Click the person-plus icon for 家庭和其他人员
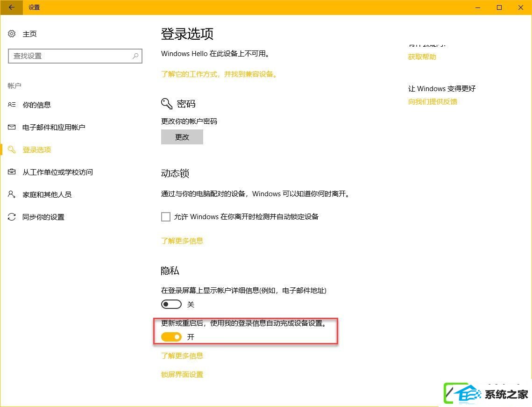The height and width of the screenshot is (407, 532). coord(12,194)
